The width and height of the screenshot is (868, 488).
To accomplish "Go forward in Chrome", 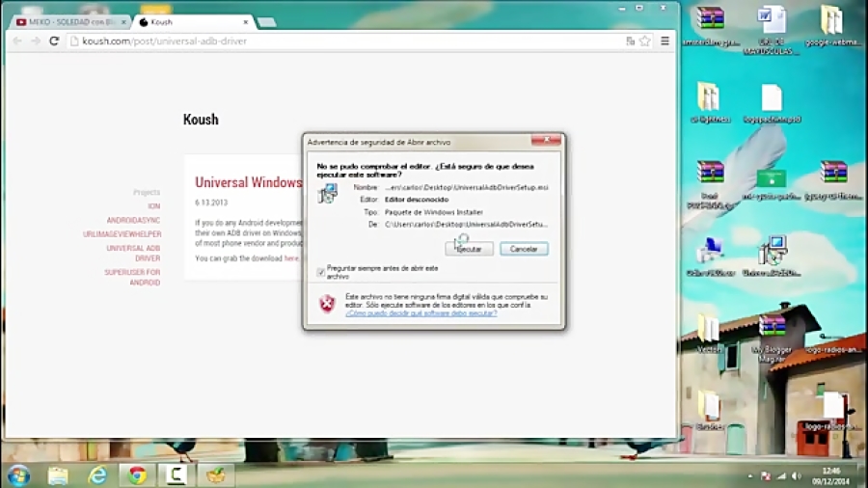I will click(x=36, y=41).
